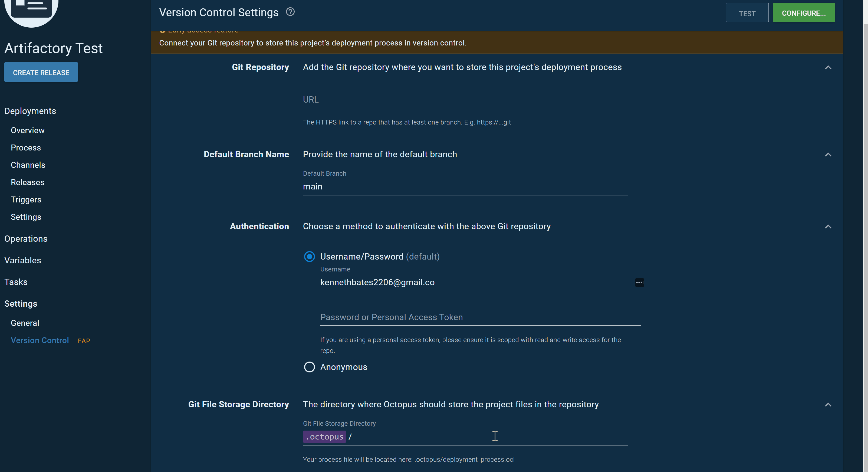The height and width of the screenshot is (472, 868).
Task: Select Username/Password authentication
Action: [309, 256]
